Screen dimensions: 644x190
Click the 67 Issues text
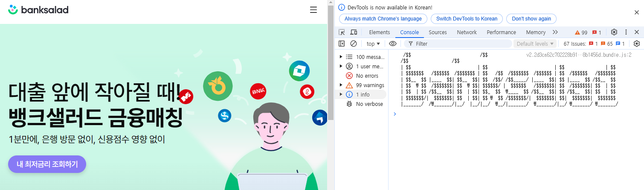[x=575, y=44]
